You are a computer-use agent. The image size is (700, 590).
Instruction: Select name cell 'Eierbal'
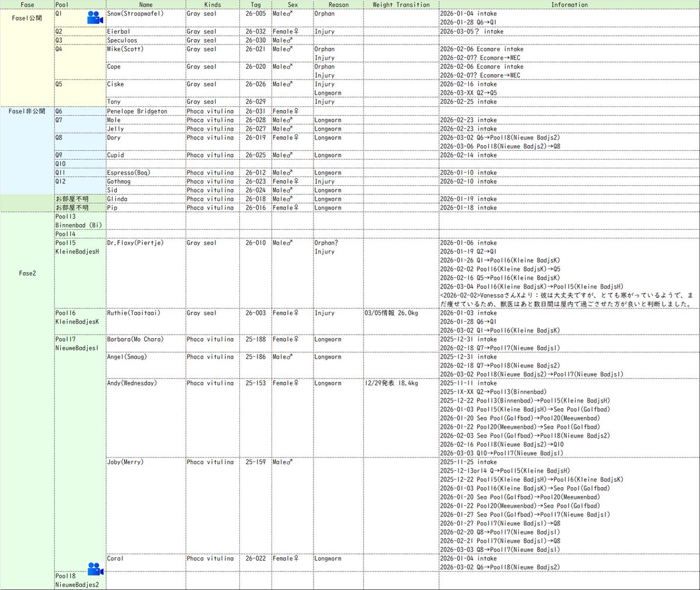(x=146, y=32)
